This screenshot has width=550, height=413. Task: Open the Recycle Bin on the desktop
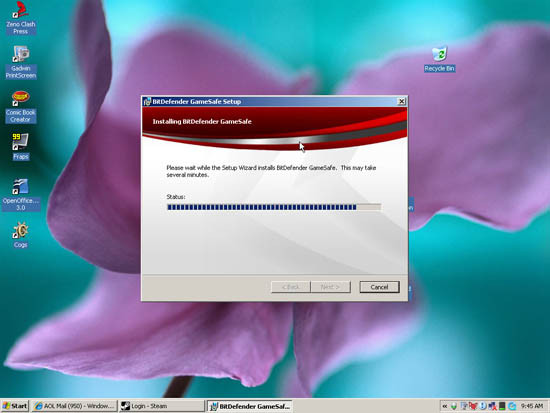click(x=439, y=59)
